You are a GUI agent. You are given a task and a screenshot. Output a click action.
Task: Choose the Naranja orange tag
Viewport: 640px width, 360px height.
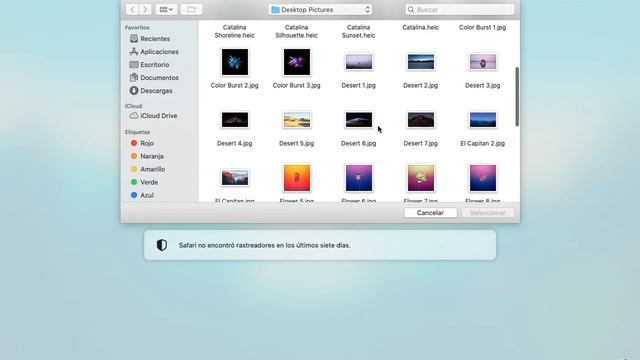coord(147,156)
